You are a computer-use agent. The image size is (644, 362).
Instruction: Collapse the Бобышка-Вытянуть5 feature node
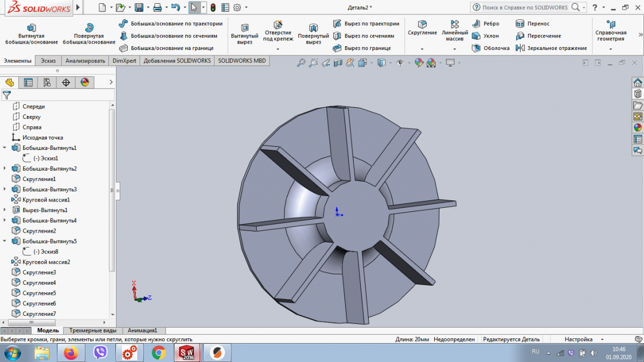pos(5,241)
